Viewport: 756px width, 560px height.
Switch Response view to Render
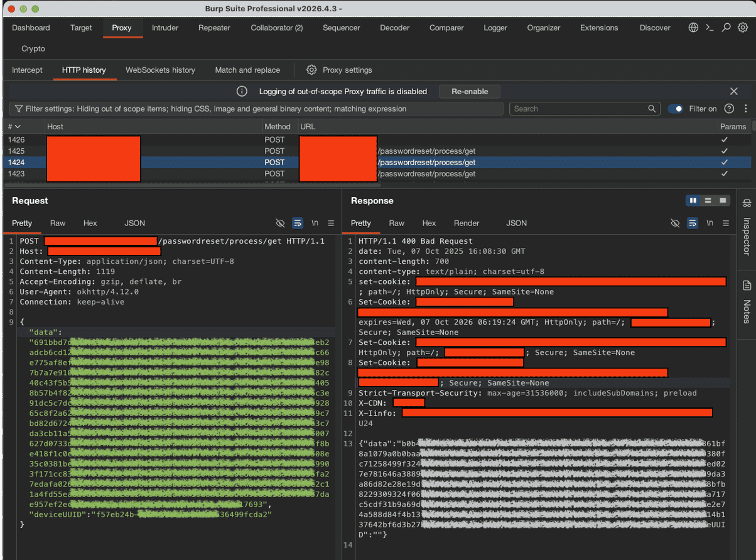point(467,223)
